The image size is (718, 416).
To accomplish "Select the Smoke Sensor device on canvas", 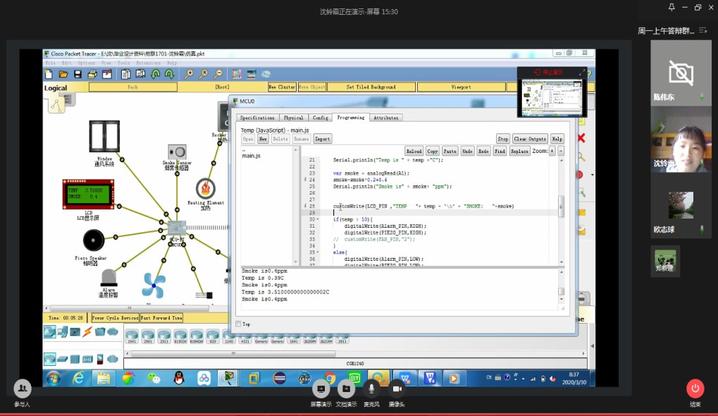I will click(x=176, y=152).
